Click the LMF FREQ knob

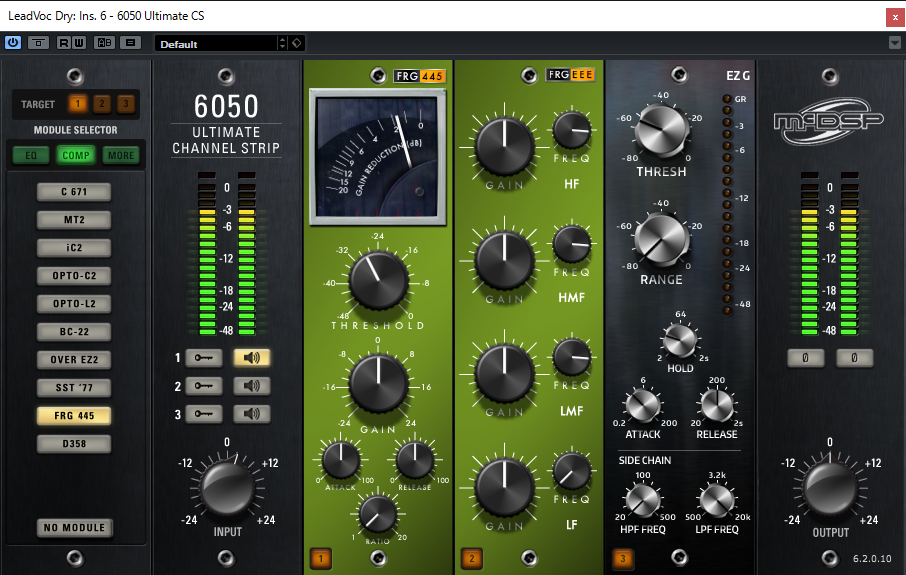pyautogui.click(x=571, y=357)
